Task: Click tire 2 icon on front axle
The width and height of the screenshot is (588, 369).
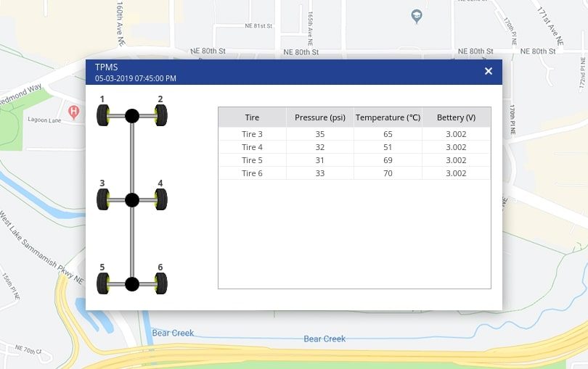Action: coord(161,115)
